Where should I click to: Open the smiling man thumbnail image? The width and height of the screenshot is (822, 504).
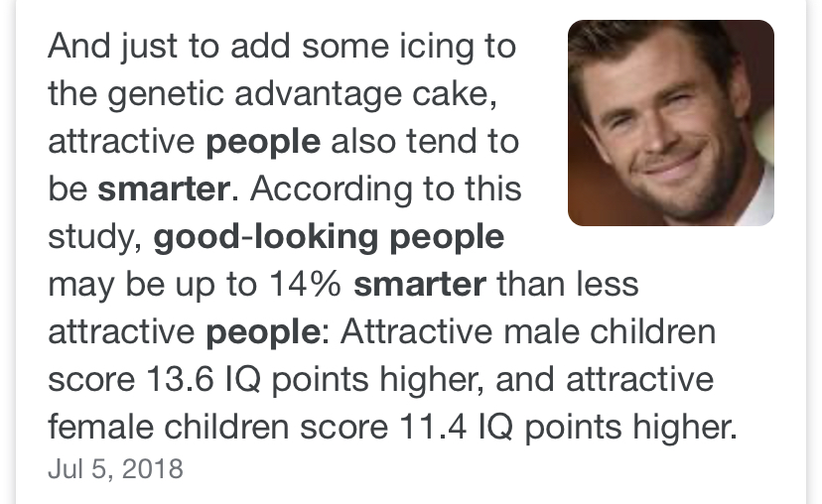[671, 123]
